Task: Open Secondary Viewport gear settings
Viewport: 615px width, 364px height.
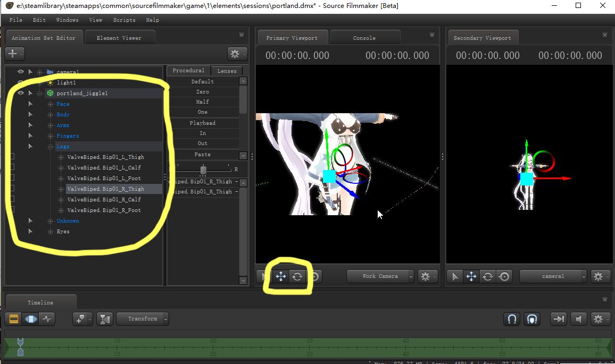Action: click(601, 276)
